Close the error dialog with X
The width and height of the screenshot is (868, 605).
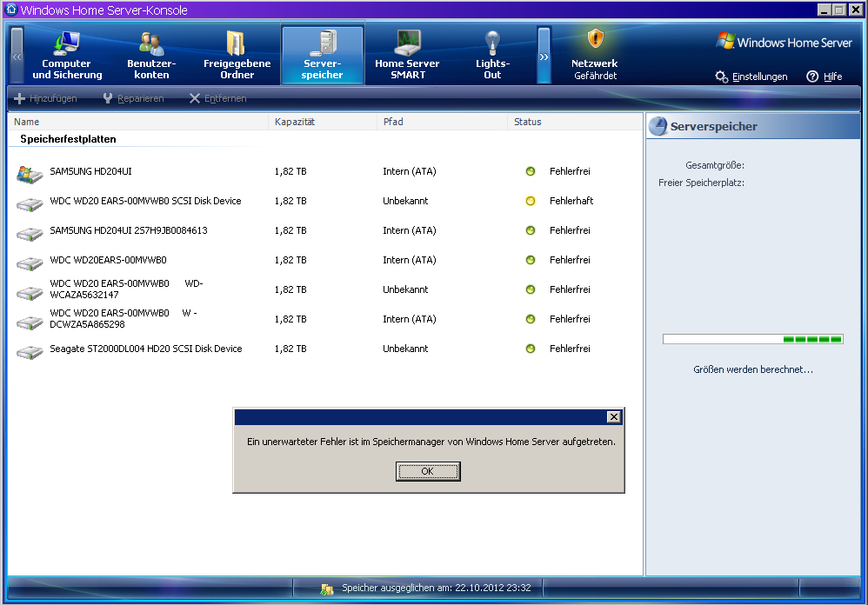(x=614, y=417)
